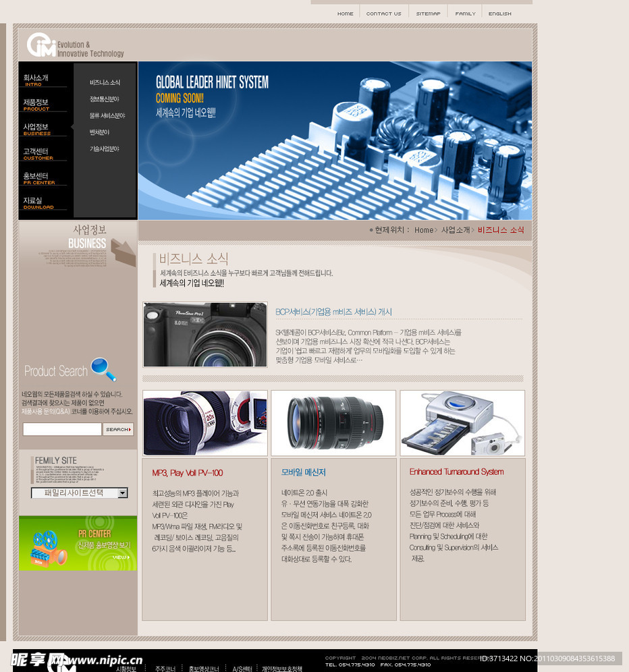Viewport: 629px width, 672px height.
Task: Select the 비즈니스 소식 submenu item
Action: click(105, 82)
